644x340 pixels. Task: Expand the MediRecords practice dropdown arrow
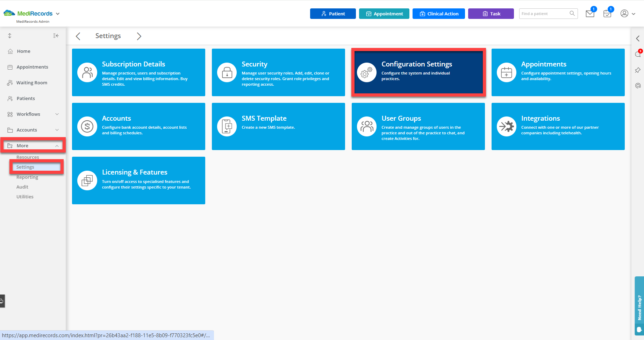click(58, 14)
